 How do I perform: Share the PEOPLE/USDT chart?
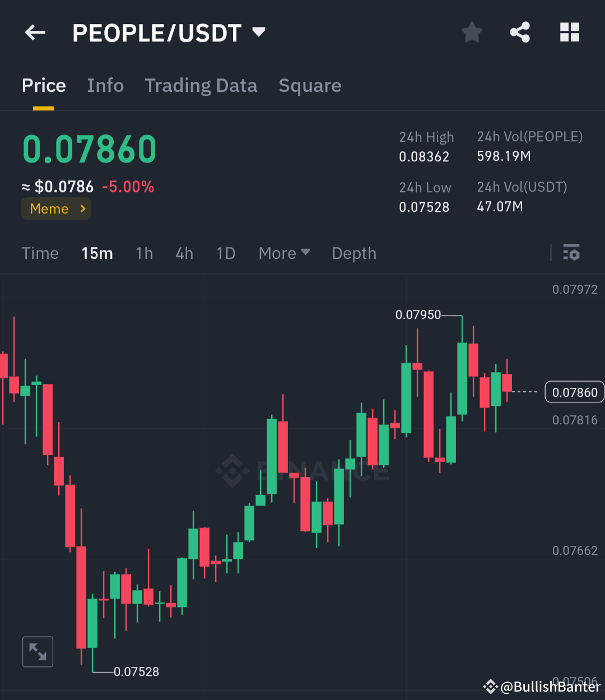tap(520, 32)
